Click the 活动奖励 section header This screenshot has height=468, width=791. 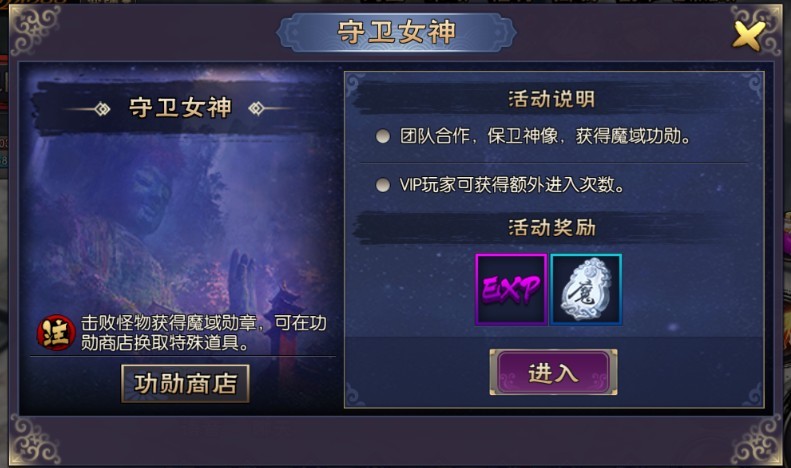[552, 228]
